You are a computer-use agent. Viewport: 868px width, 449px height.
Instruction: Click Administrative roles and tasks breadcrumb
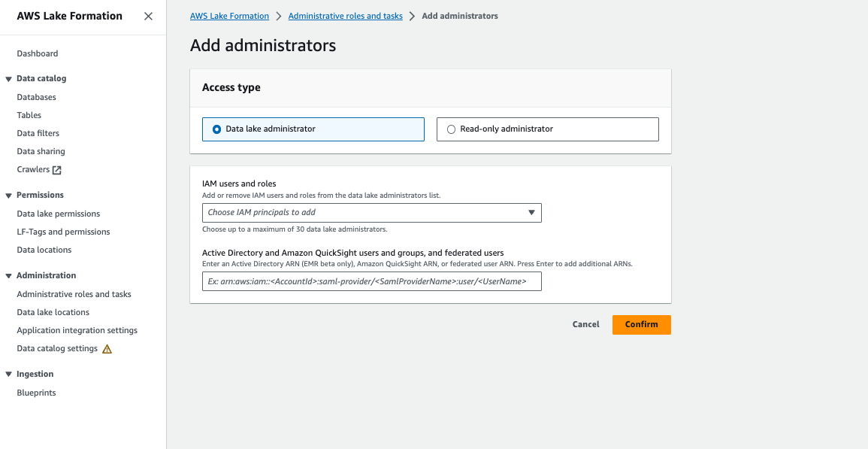pyautogui.click(x=346, y=16)
